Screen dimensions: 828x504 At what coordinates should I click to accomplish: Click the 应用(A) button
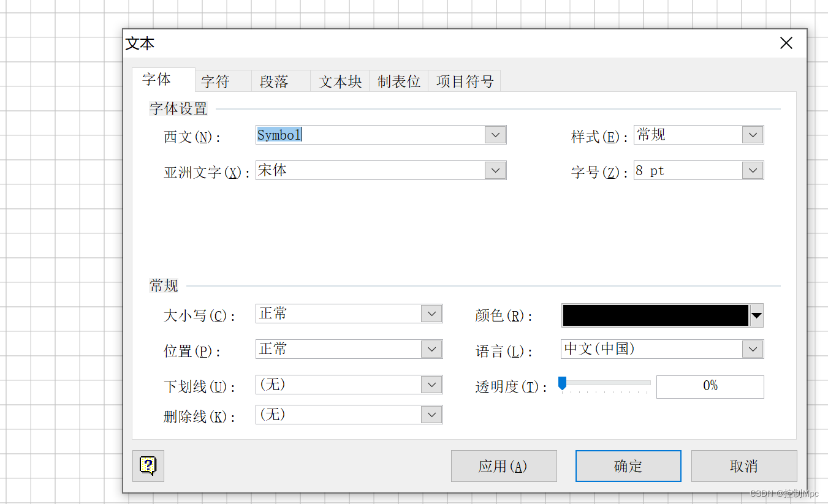point(504,466)
